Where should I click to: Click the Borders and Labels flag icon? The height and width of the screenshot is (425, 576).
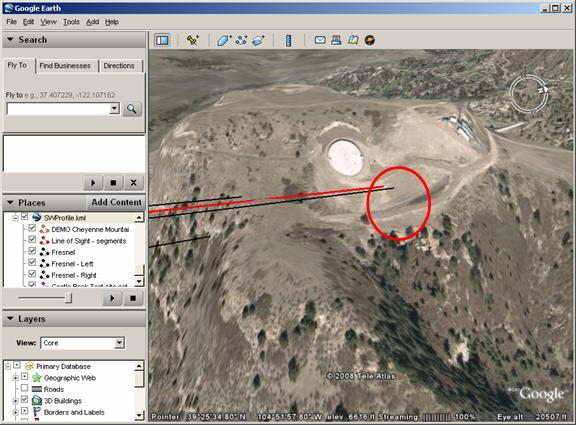(x=37, y=412)
